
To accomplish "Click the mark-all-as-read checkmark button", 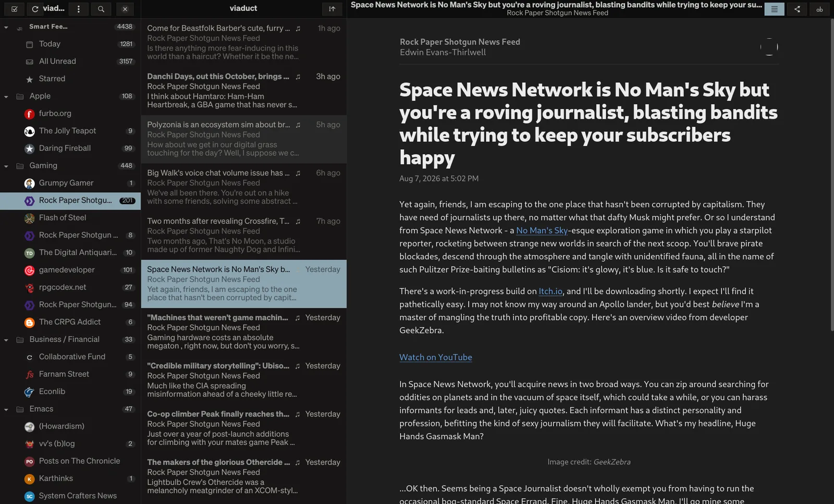I will point(15,9).
